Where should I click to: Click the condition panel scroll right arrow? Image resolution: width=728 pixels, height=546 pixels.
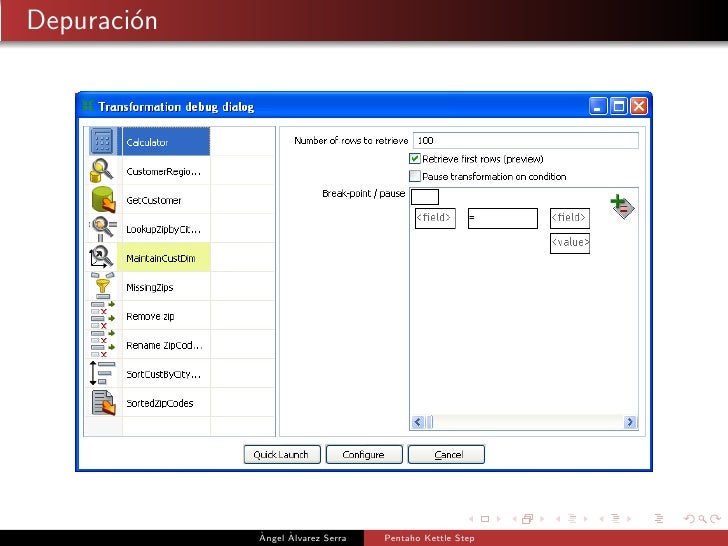(630, 422)
